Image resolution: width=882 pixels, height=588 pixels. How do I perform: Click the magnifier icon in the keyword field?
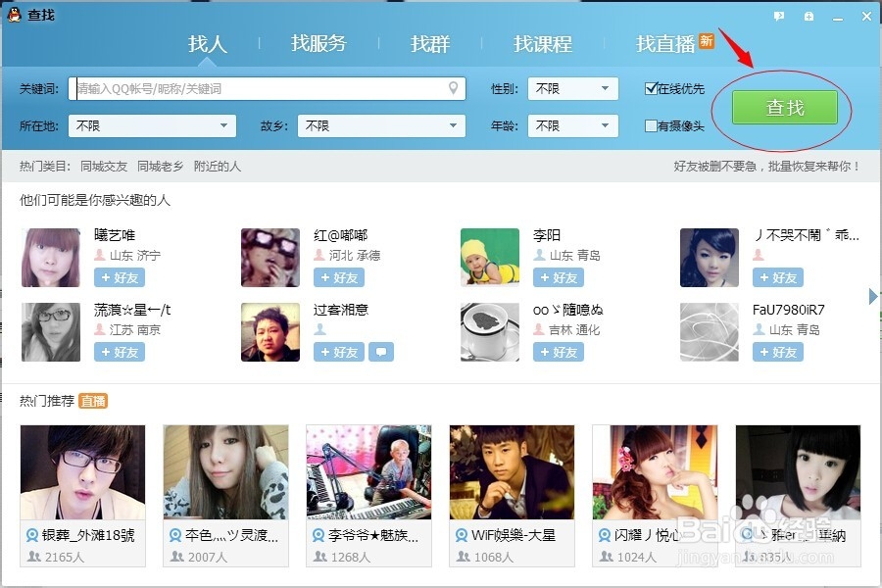click(x=453, y=88)
